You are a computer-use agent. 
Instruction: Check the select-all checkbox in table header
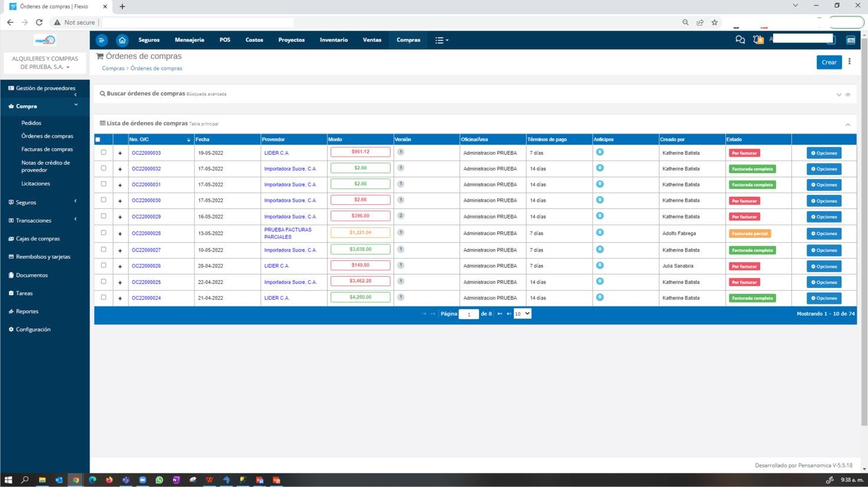[97, 139]
